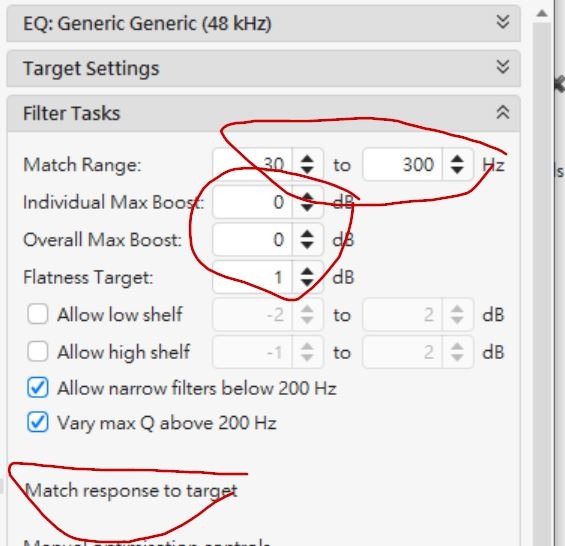Uncheck Vary max Q above 200 Hz
This screenshot has height=546, width=565.
coord(37,422)
